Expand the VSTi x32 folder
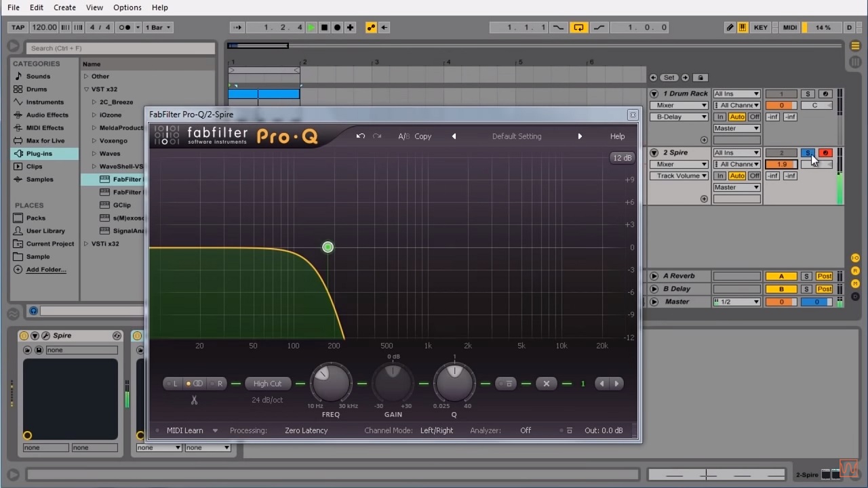Screen dimensions: 868x488 [x=86, y=244]
